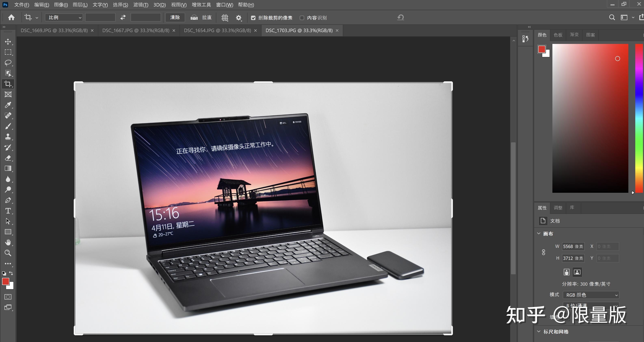Select the Lasso tool

[x=8, y=63]
